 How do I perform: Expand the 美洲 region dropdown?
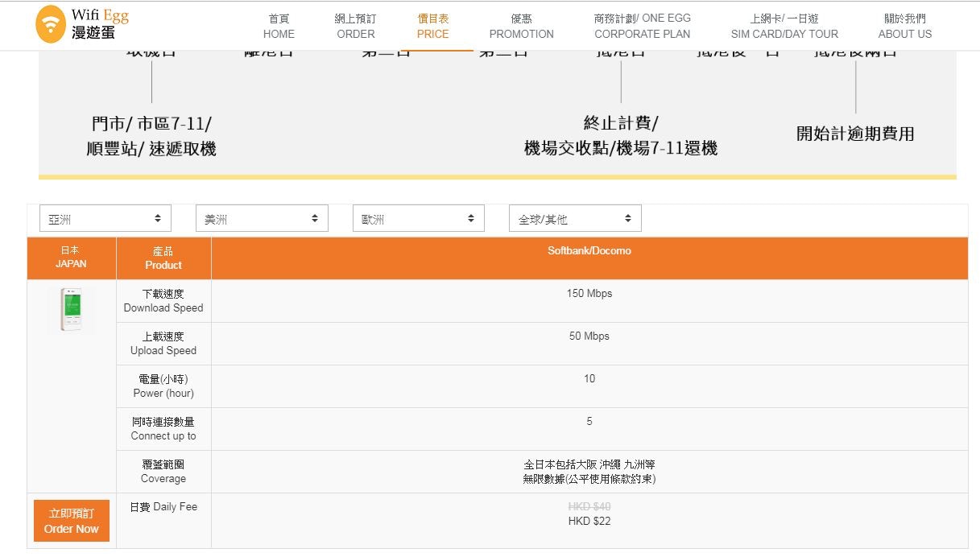point(262,218)
